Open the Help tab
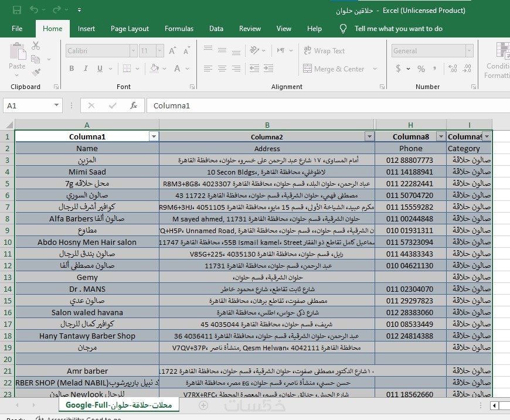The height and width of the screenshot is (420, 510). coord(314,29)
